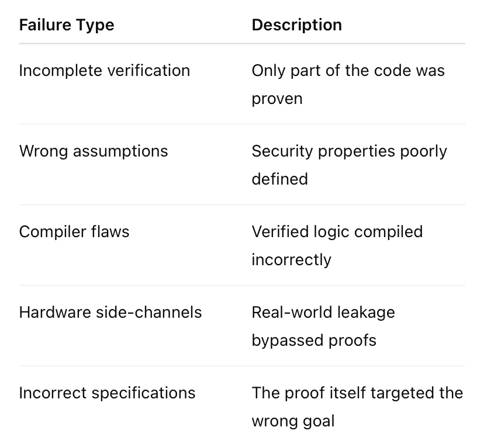Select the Hardware side-channels cell
The width and height of the screenshot is (484, 448).
[110, 312]
